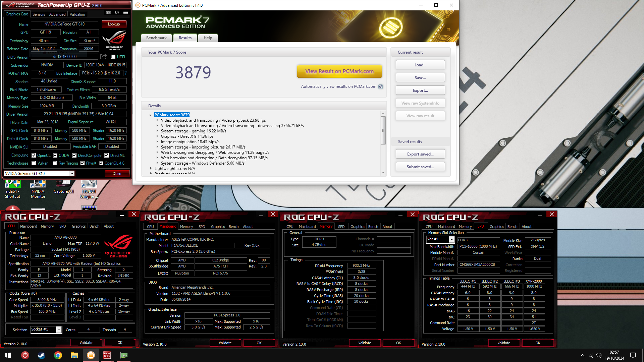Open the Capture001 desktop file
The height and width of the screenshot is (362, 644).
(63, 187)
